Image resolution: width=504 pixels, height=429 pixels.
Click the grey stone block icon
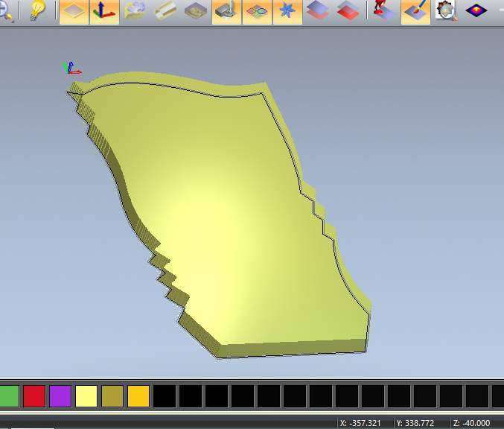(196, 11)
